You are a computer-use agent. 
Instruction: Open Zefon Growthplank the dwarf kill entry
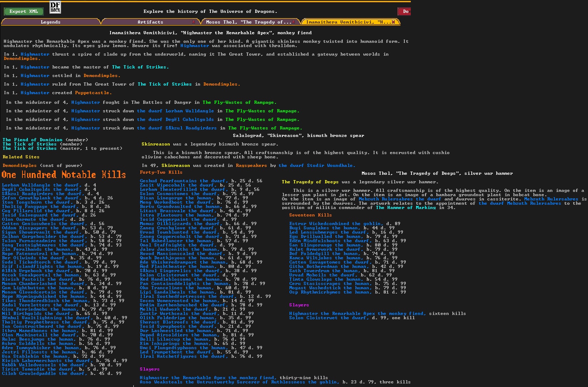[57, 198]
